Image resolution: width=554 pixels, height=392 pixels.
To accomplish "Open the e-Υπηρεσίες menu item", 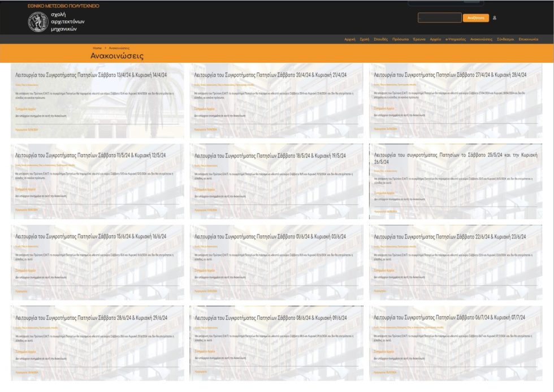I will [456, 39].
